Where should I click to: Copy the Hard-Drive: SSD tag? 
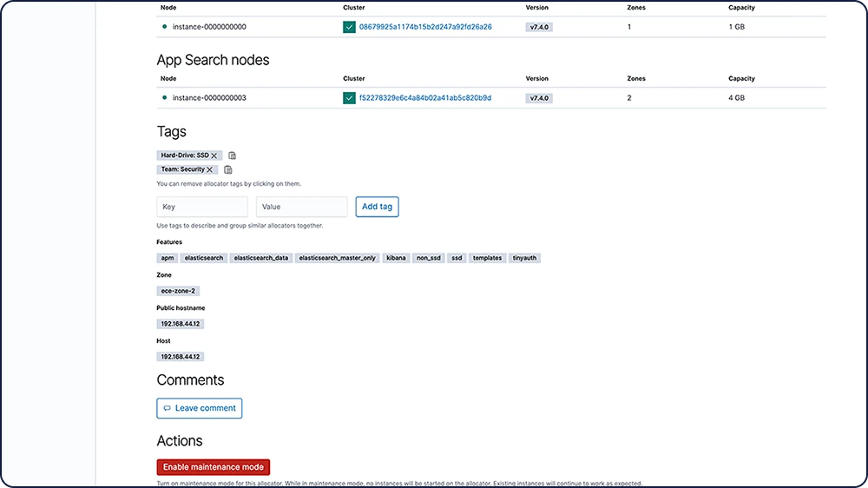point(232,155)
